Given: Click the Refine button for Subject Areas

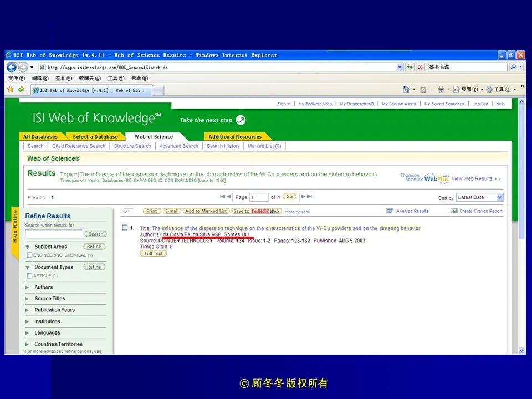Looking at the screenshot, I should (94, 247).
